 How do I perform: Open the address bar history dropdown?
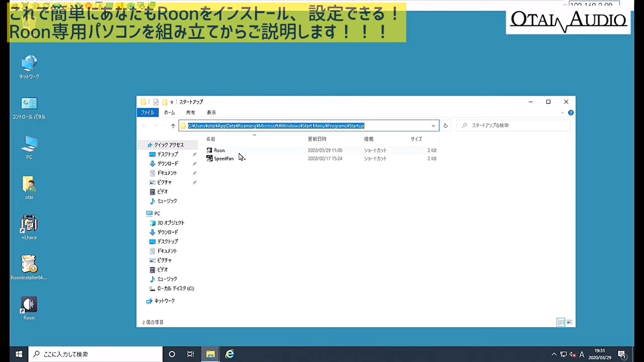[433, 126]
